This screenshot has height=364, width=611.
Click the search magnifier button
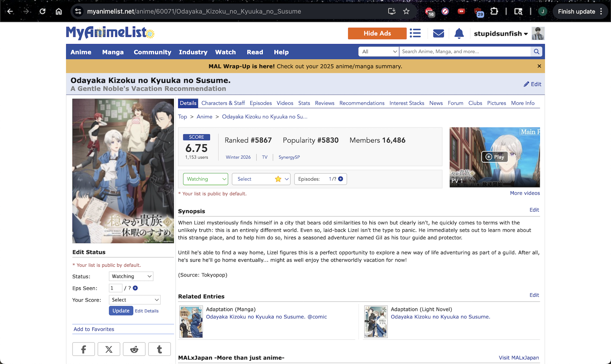[536, 52]
